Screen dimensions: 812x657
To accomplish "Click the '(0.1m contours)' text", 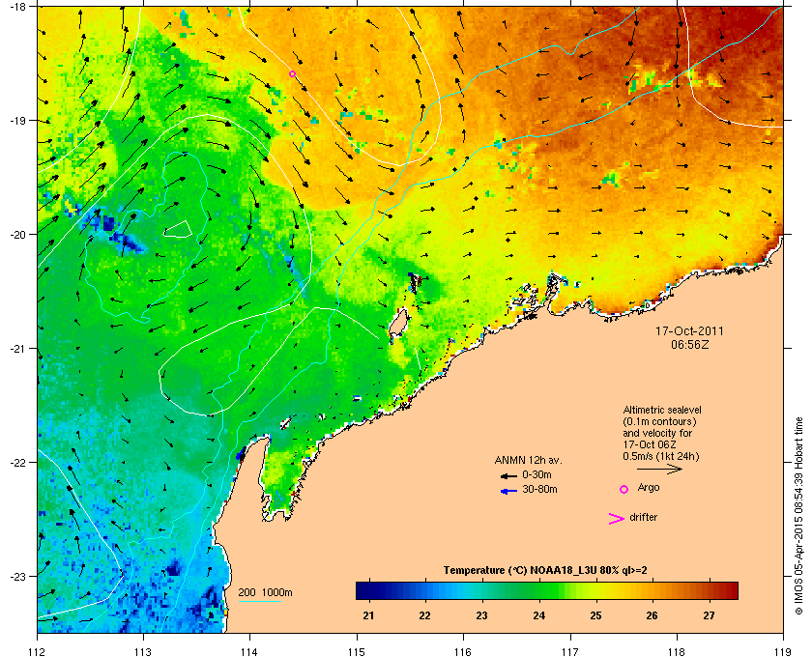I will (x=659, y=421).
